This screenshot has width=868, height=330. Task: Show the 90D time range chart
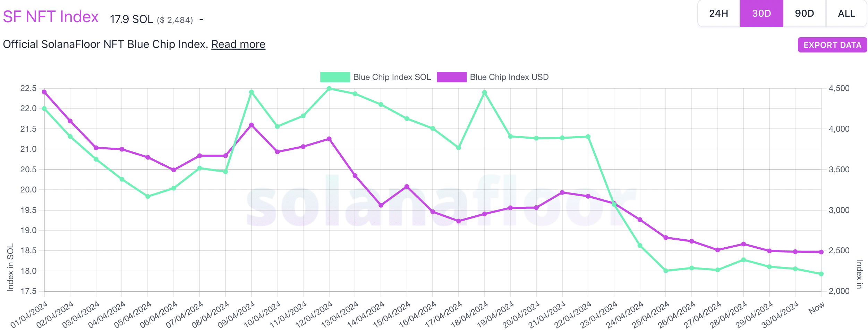tap(804, 14)
